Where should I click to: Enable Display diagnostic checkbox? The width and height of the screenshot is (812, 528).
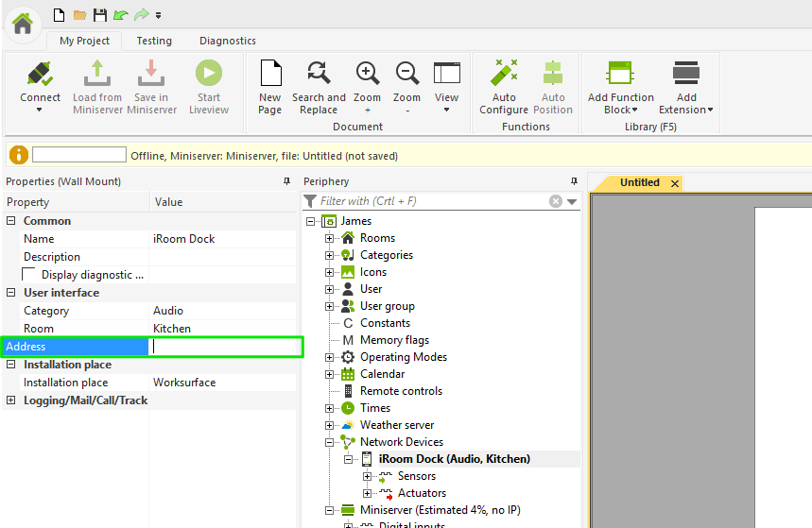tap(28, 274)
